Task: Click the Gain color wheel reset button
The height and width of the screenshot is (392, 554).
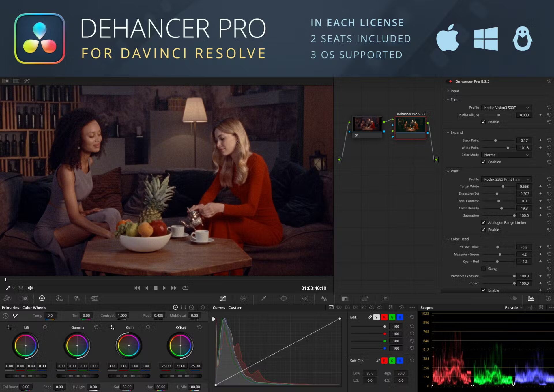Action: [x=148, y=327]
